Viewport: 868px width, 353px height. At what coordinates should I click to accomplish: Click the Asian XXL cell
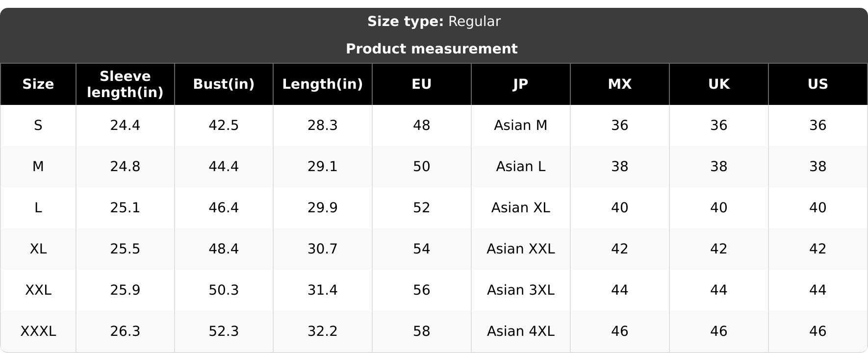pos(521,249)
